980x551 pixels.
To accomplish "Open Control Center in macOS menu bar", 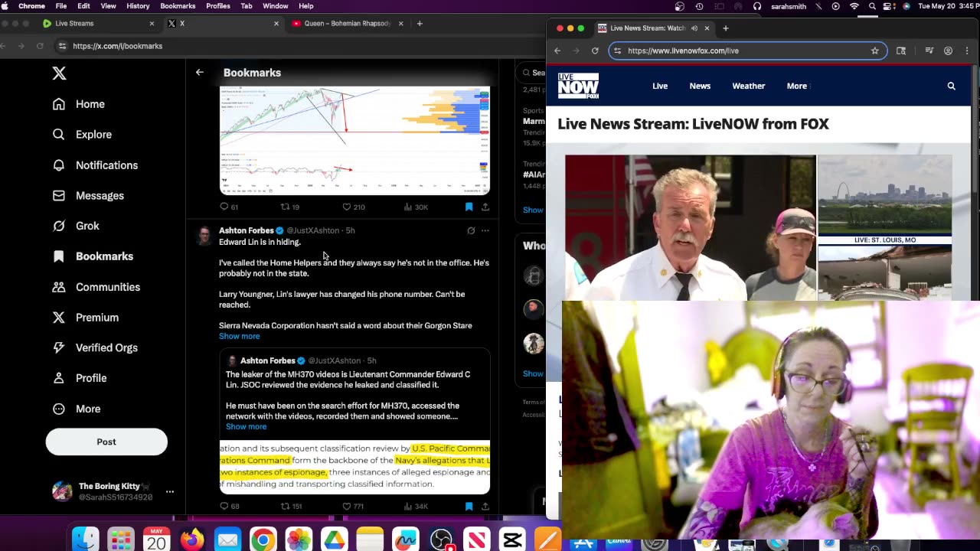I will 889,6.
